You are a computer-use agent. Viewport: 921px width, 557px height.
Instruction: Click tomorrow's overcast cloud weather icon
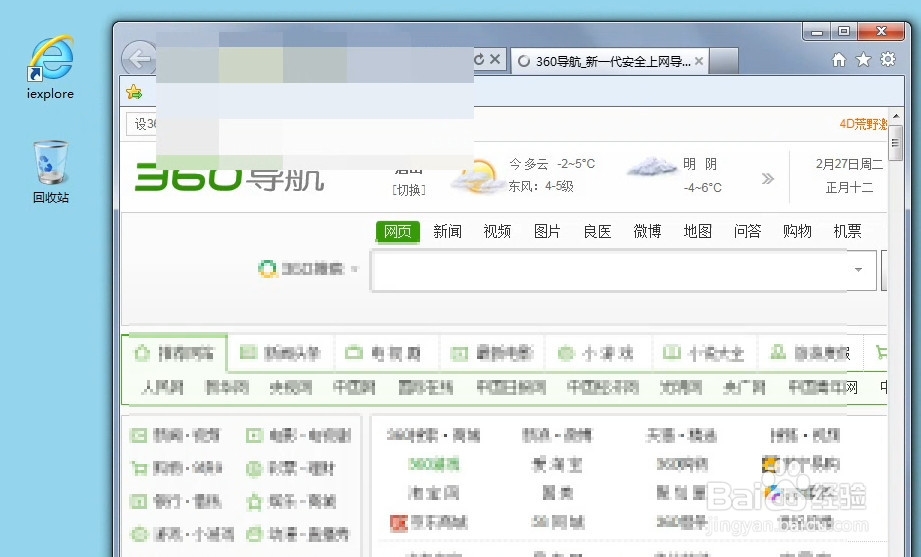tap(651, 167)
